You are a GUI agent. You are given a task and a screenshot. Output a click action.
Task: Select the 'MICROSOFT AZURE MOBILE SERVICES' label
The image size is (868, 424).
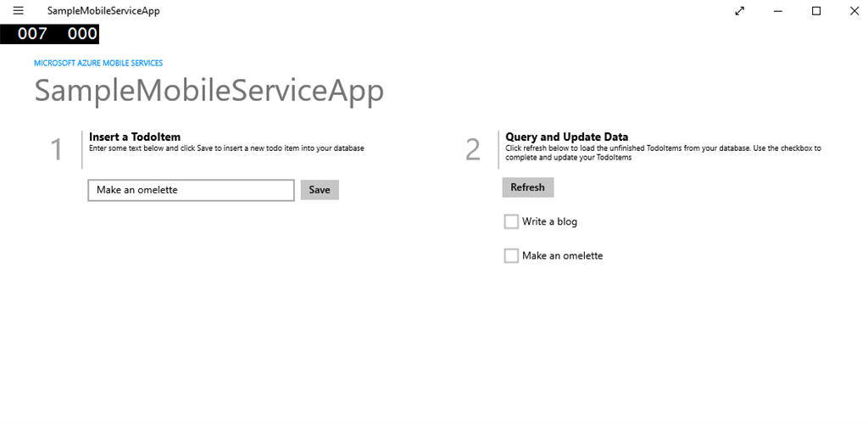[x=98, y=63]
